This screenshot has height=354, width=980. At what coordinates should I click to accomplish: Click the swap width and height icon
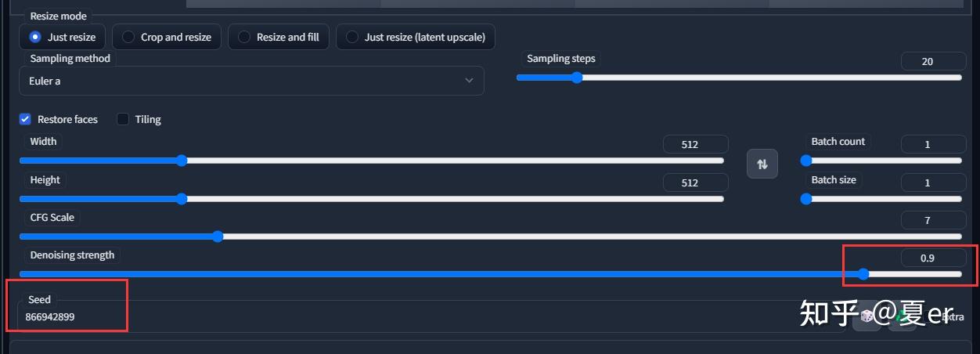pyautogui.click(x=762, y=164)
